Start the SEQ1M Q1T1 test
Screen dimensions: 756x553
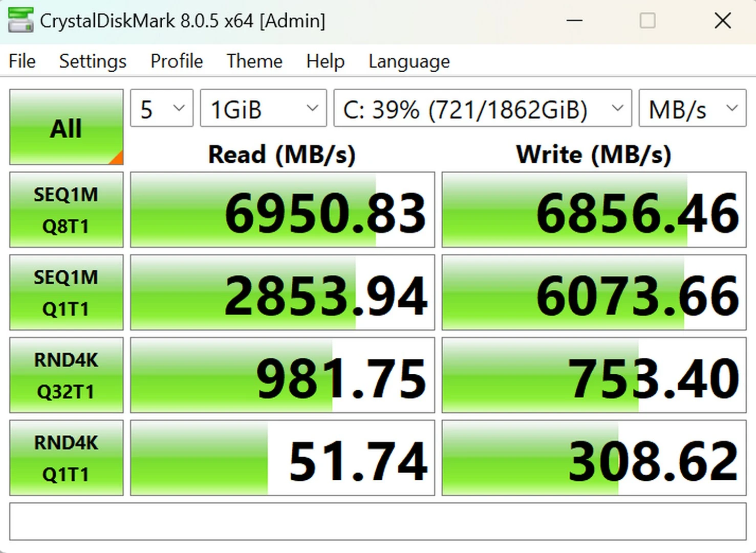(x=66, y=292)
